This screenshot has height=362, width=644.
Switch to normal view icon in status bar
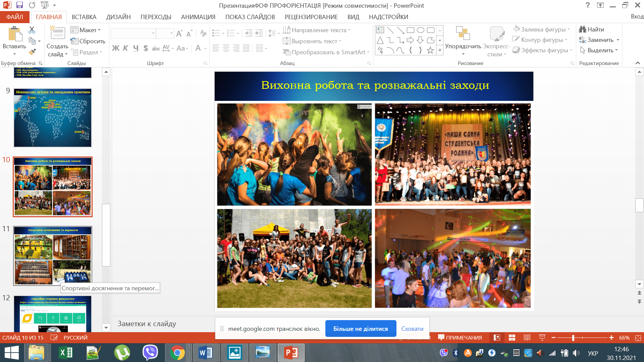point(497,338)
